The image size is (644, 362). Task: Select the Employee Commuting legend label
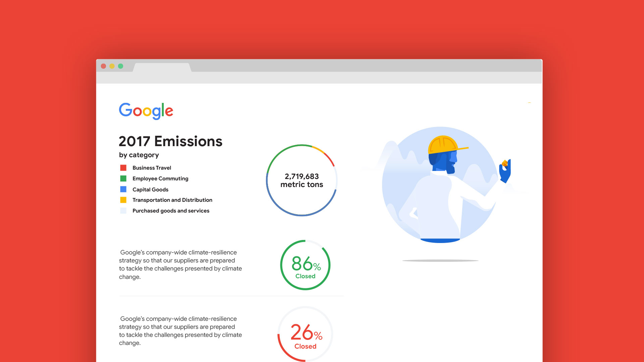click(x=160, y=178)
